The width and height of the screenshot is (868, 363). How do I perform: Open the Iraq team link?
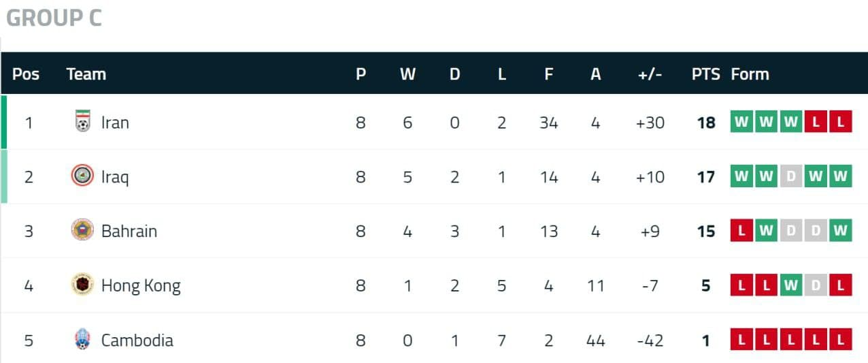[115, 177]
